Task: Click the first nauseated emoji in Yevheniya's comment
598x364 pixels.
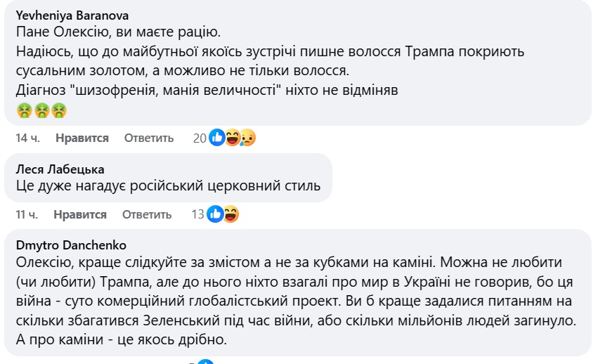Action: click(x=23, y=110)
